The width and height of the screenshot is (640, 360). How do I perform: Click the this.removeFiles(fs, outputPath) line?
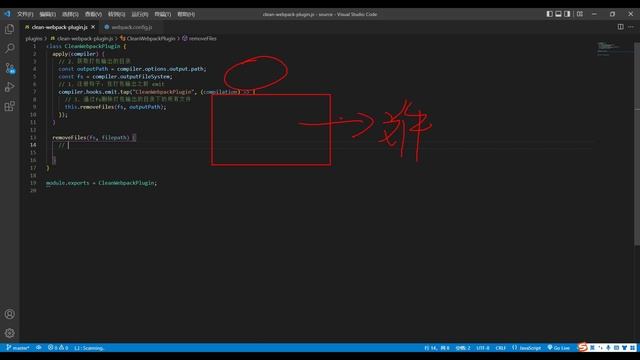116,107
